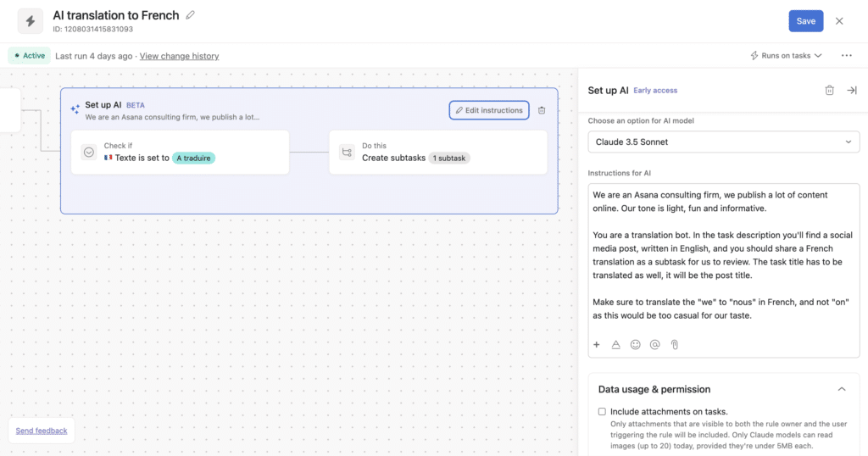
Task: Click the text formatting icon in the editor toolbar
Action: 616,345
